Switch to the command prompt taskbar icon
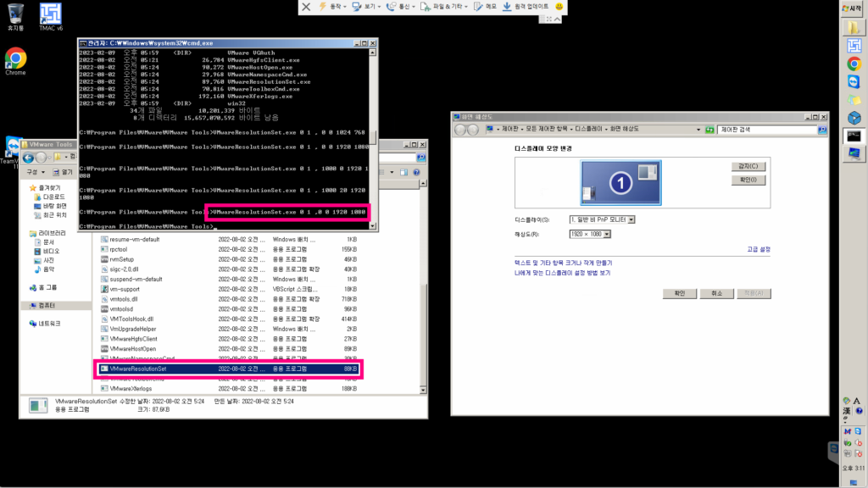Image resolution: width=868 pixels, height=488 pixels. [x=854, y=136]
